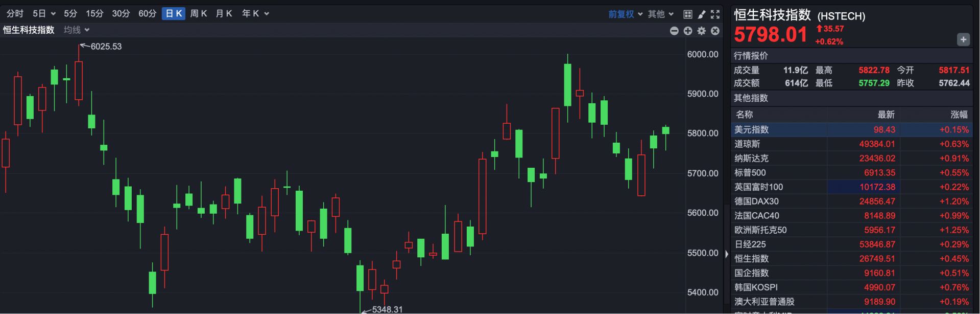Select the drawing brush tool
This screenshot has width=980, height=314.
click(702, 14)
